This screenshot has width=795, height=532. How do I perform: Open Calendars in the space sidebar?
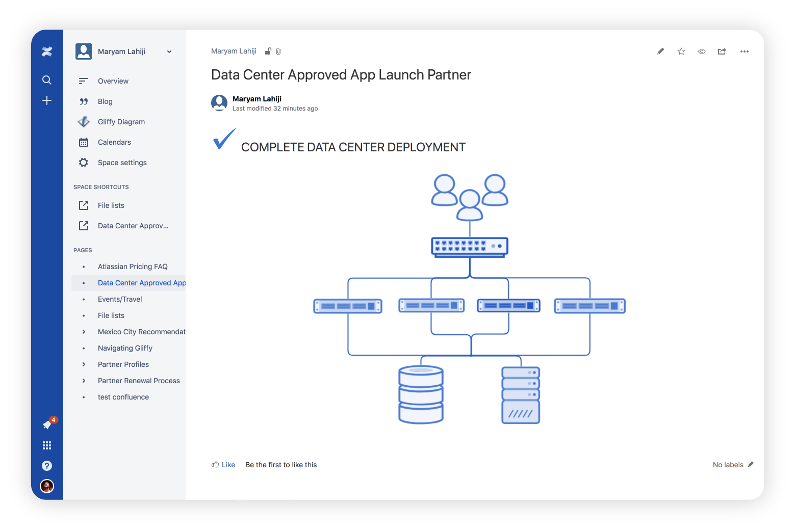[114, 142]
